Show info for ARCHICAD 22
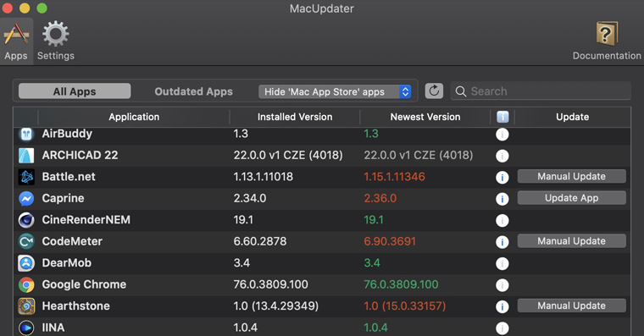The height and width of the screenshot is (336, 644). pyautogui.click(x=502, y=156)
